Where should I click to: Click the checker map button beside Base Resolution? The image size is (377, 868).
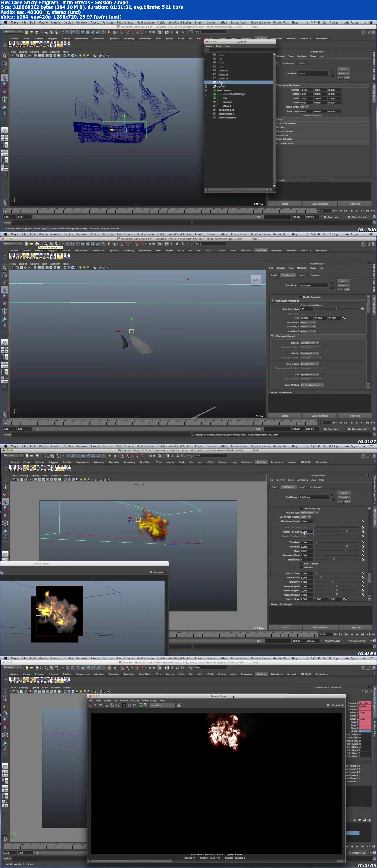363,309
